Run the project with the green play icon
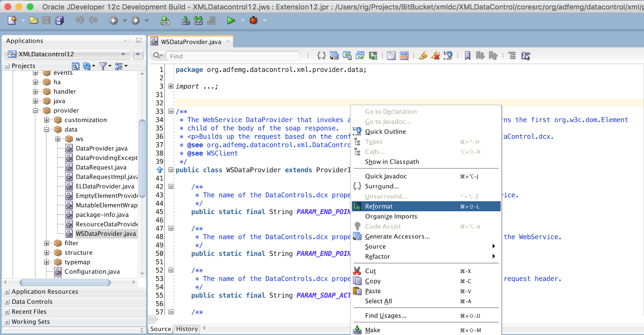This screenshot has height=335, width=644. [x=231, y=21]
